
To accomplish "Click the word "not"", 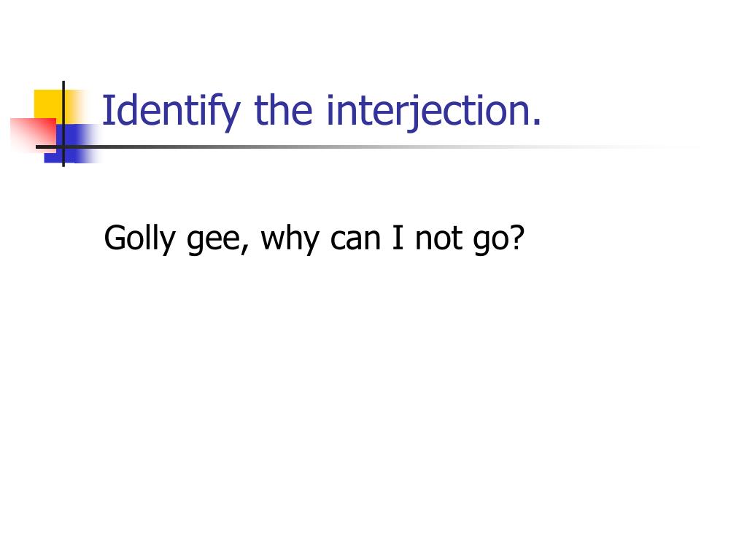I will tap(438, 238).
